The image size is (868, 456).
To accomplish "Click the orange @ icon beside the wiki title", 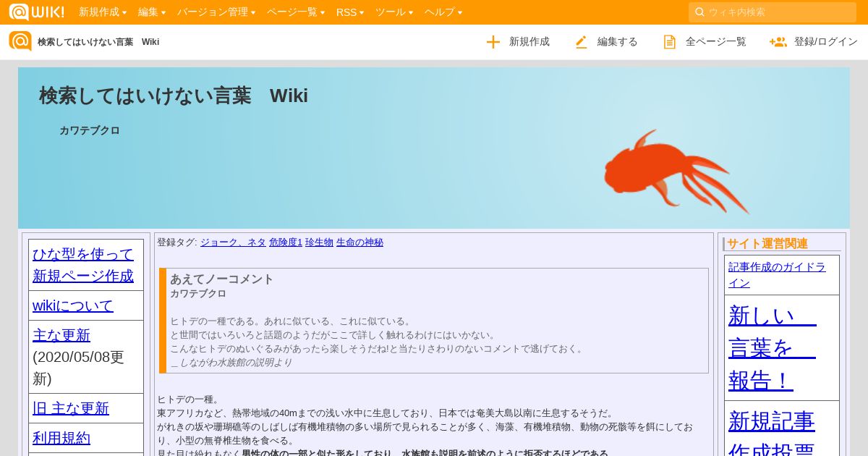I will pos(20,41).
